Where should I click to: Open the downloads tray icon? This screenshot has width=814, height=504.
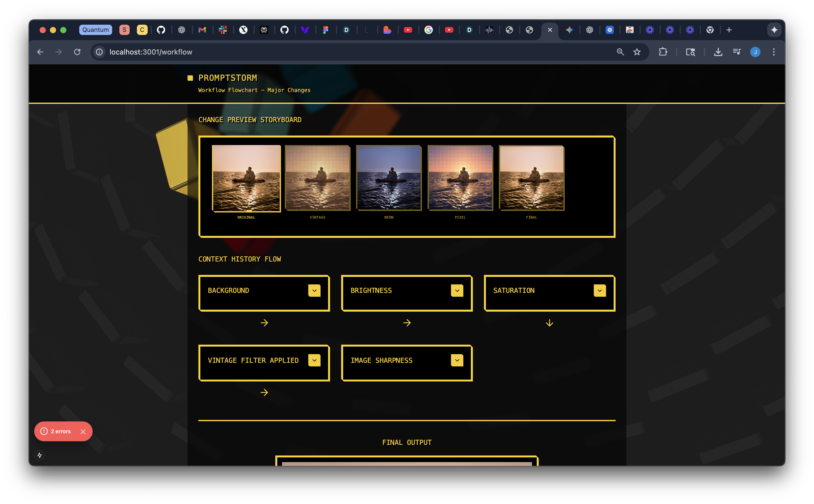(x=718, y=52)
